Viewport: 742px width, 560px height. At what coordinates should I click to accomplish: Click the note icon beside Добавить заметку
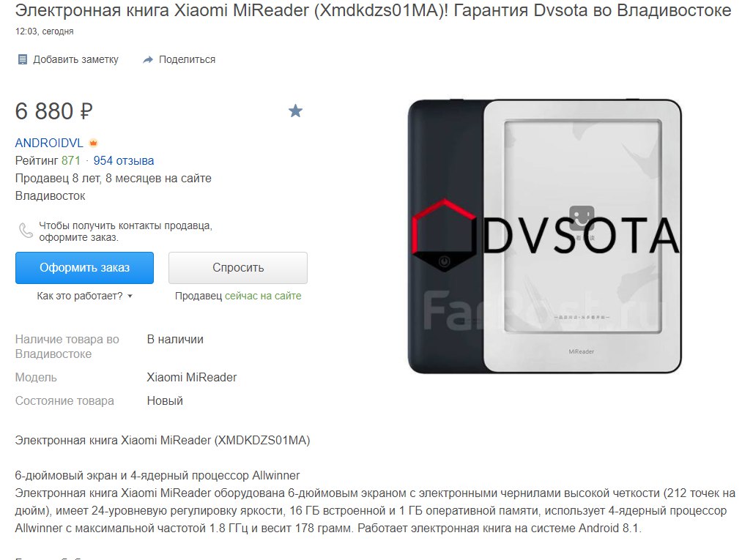pyautogui.click(x=22, y=59)
